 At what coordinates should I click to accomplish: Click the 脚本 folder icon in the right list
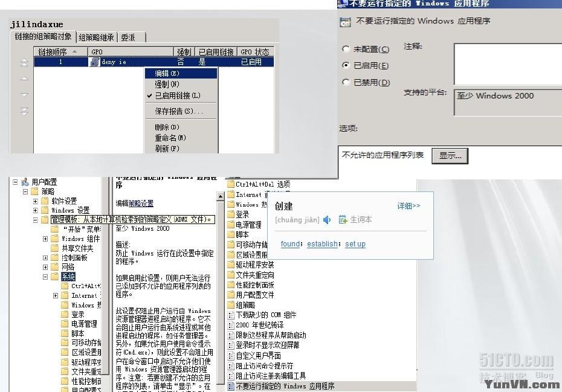[231, 234]
